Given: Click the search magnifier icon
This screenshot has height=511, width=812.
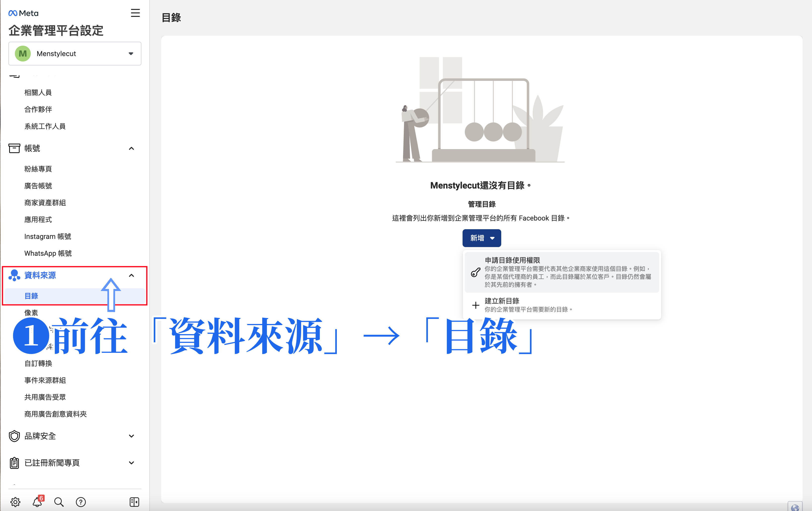Looking at the screenshot, I should click(59, 502).
